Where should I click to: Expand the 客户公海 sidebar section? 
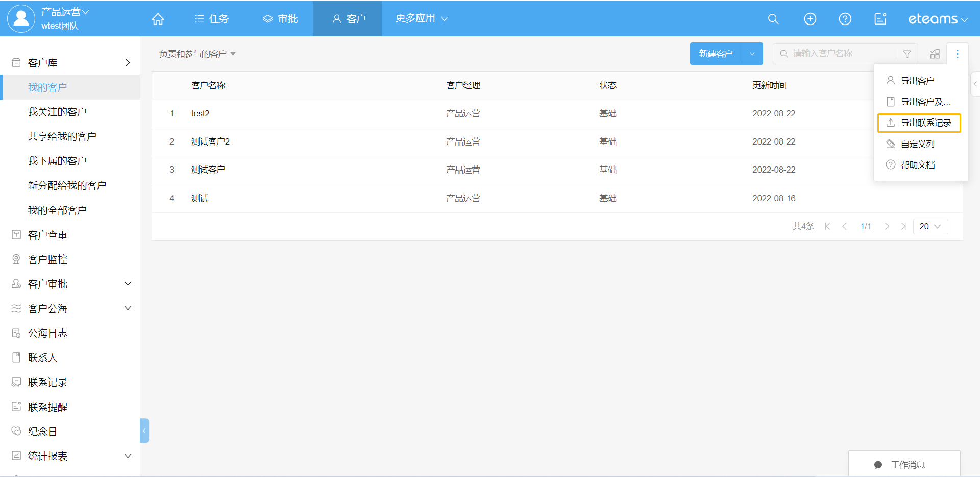[128, 308]
